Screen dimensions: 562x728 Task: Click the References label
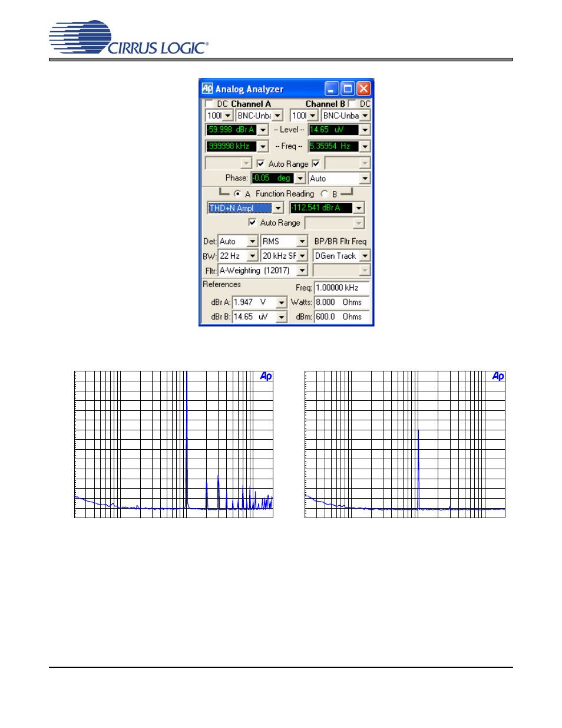tap(222, 284)
